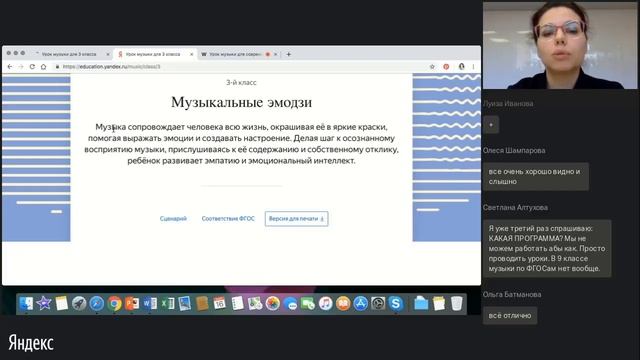Screen dimensions: 640x360
Task: Open iBooks from the Dock
Action: [x=343, y=304]
